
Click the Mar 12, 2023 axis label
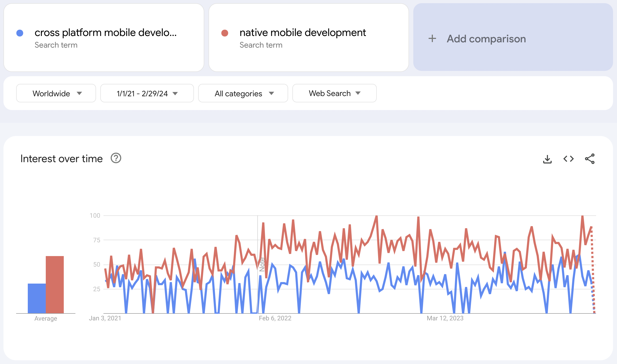click(x=445, y=318)
